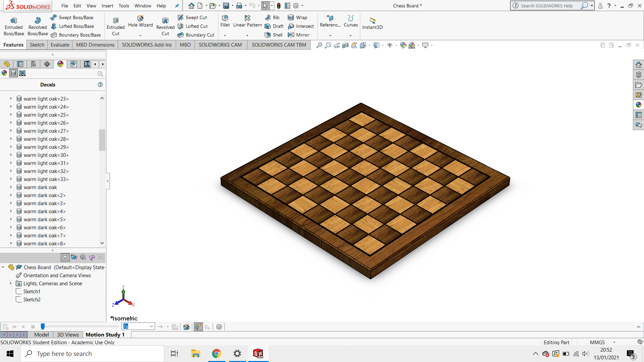Image resolution: width=644 pixels, height=362 pixels.
Task: Toggle the feature tree filter button
Action: point(65,257)
